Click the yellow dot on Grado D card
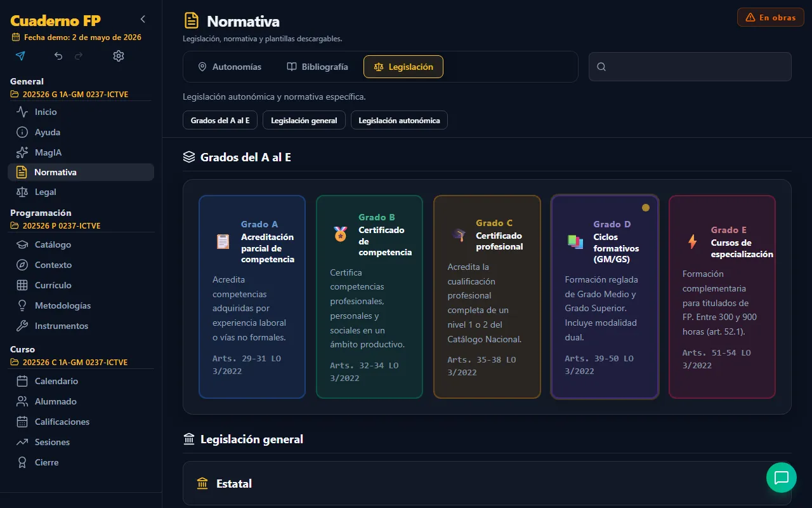 (x=646, y=208)
